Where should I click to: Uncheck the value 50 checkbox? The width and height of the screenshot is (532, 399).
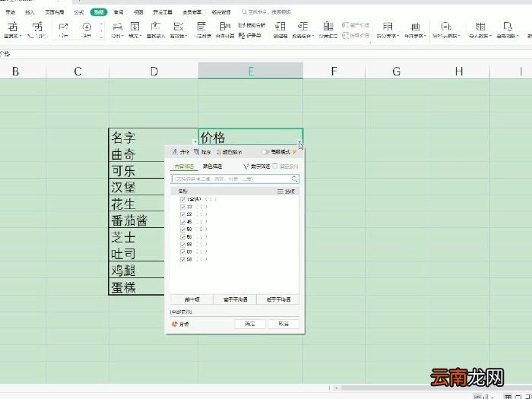point(183,230)
